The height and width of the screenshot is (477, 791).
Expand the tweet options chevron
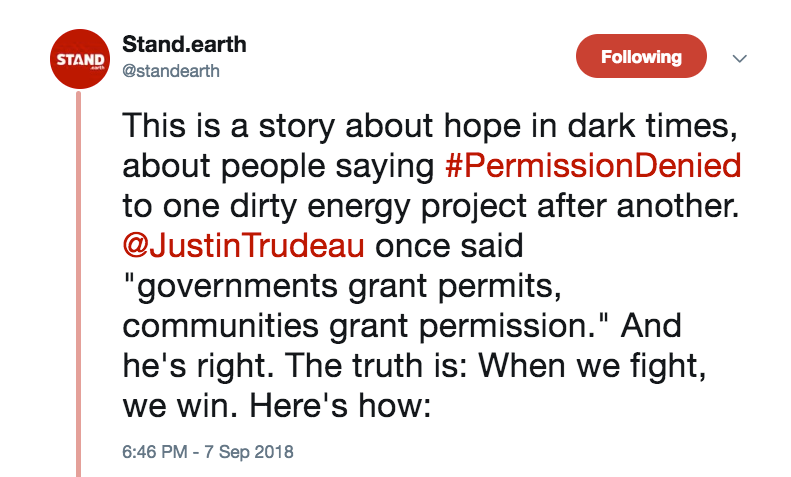739,58
